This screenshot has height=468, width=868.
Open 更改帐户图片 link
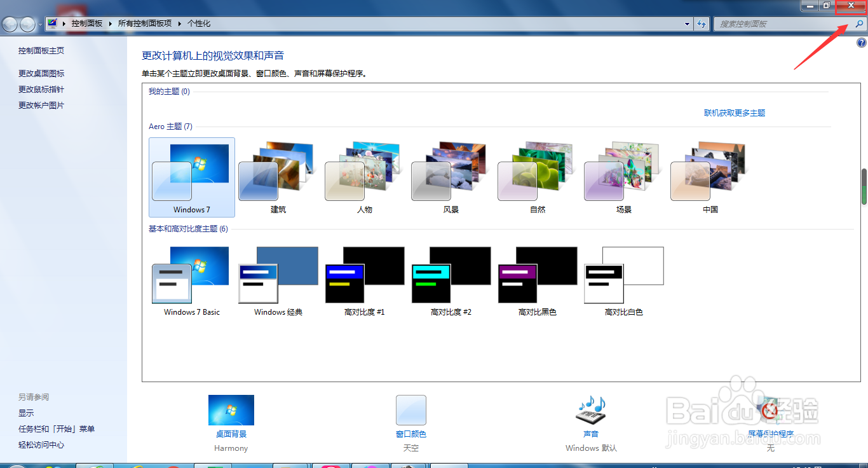pos(41,106)
